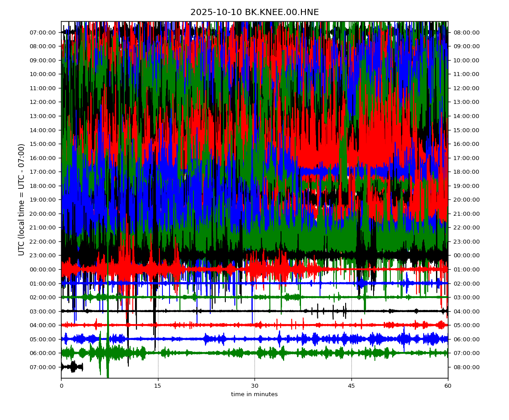Select the 60 minute tick label

(x=448, y=386)
